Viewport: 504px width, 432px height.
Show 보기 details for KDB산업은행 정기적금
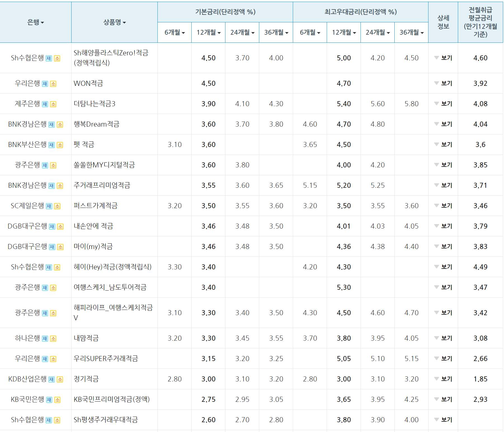tap(443, 379)
